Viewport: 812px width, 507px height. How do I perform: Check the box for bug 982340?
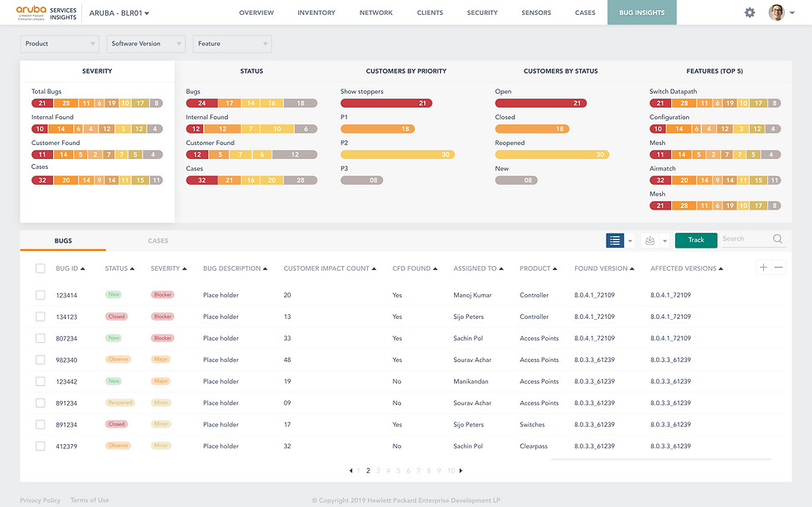pos(41,360)
